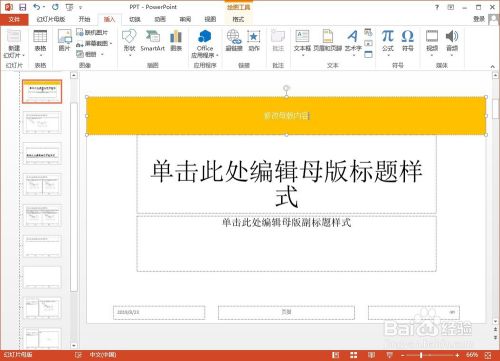Click the date and time small icon

(x=368, y=33)
